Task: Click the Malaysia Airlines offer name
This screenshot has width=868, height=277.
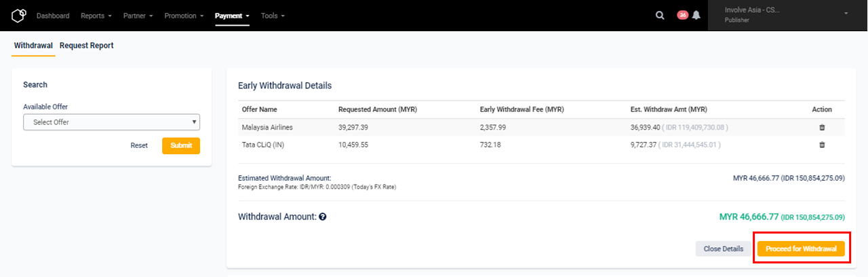Action: pyautogui.click(x=266, y=127)
